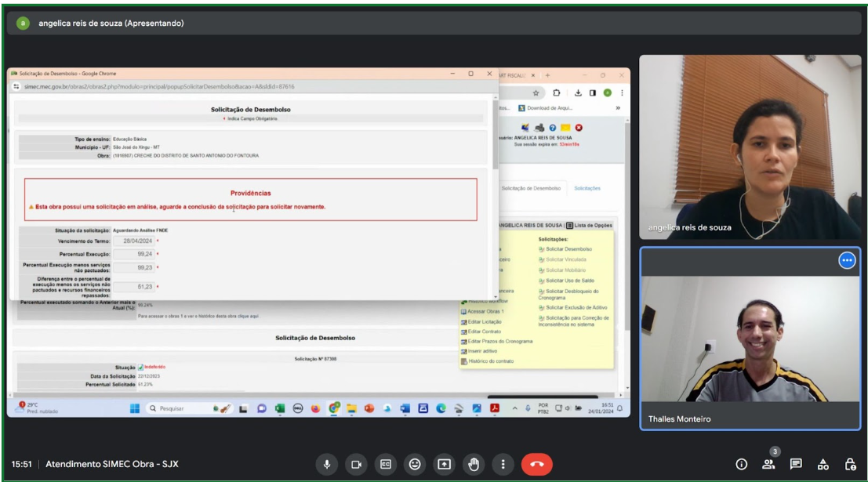Click the Solicitar Desembolso link
868x482 pixels.
pos(568,249)
